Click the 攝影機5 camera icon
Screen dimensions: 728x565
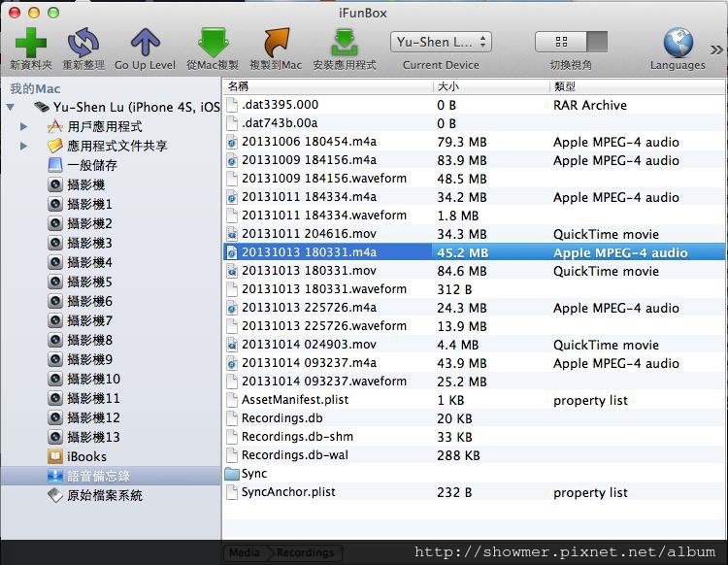[55, 282]
